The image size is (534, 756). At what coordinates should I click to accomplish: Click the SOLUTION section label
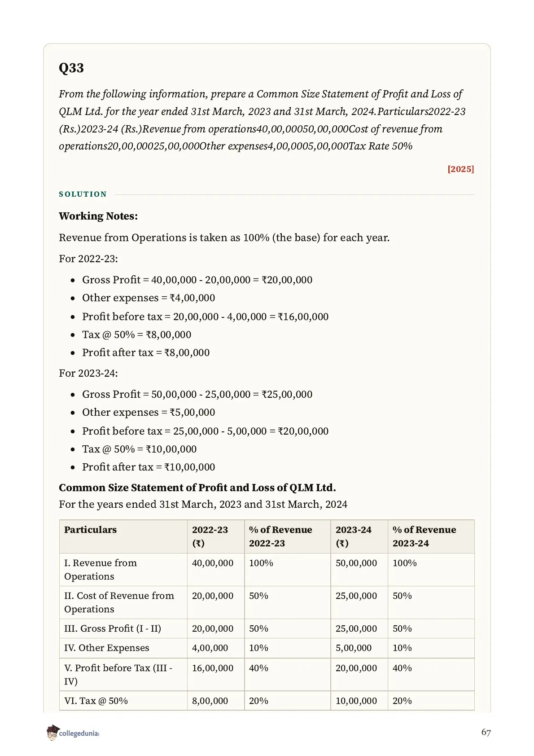83,194
